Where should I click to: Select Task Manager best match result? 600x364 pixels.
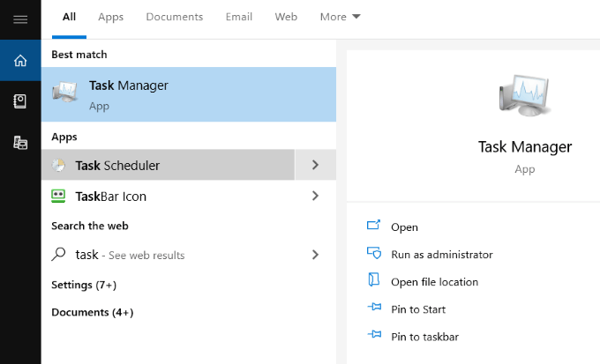[x=188, y=94]
